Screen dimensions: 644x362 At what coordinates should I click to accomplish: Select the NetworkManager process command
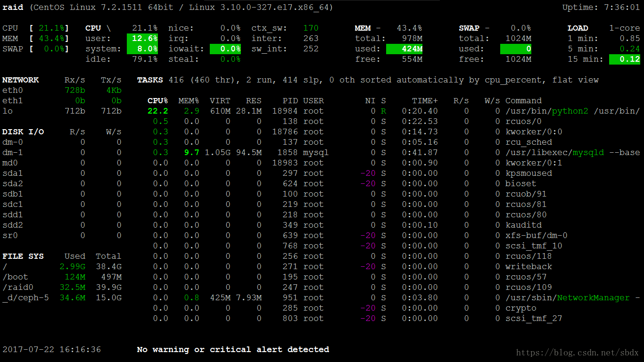coord(573,298)
